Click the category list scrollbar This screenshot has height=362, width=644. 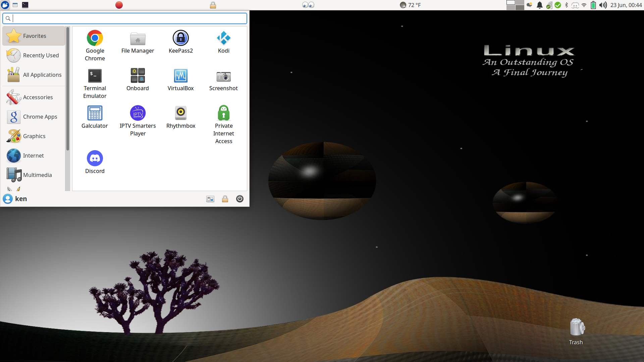67,89
